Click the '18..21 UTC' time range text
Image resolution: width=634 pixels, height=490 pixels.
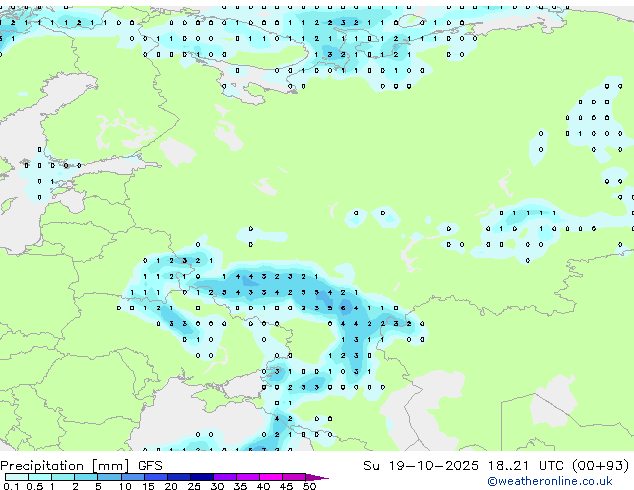[x=526, y=466]
